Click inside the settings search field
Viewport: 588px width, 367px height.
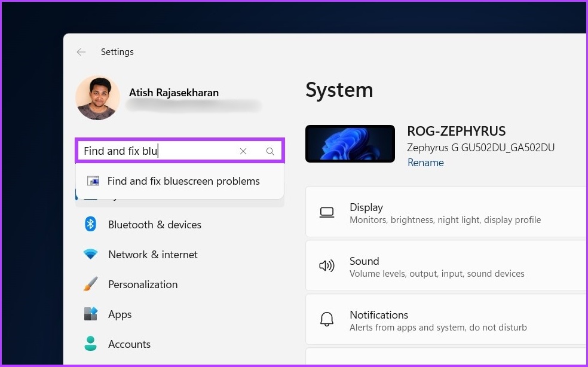point(158,151)
